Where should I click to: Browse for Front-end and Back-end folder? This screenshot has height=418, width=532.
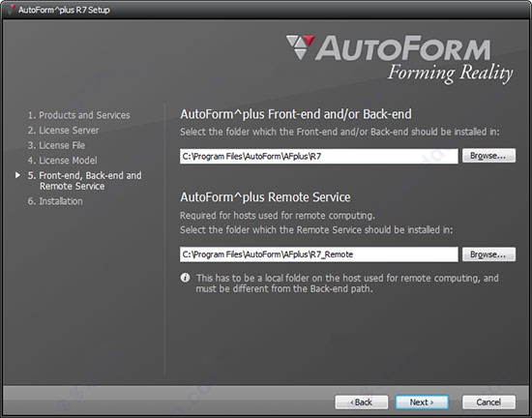pyautogui.click(x=488, y=156)
